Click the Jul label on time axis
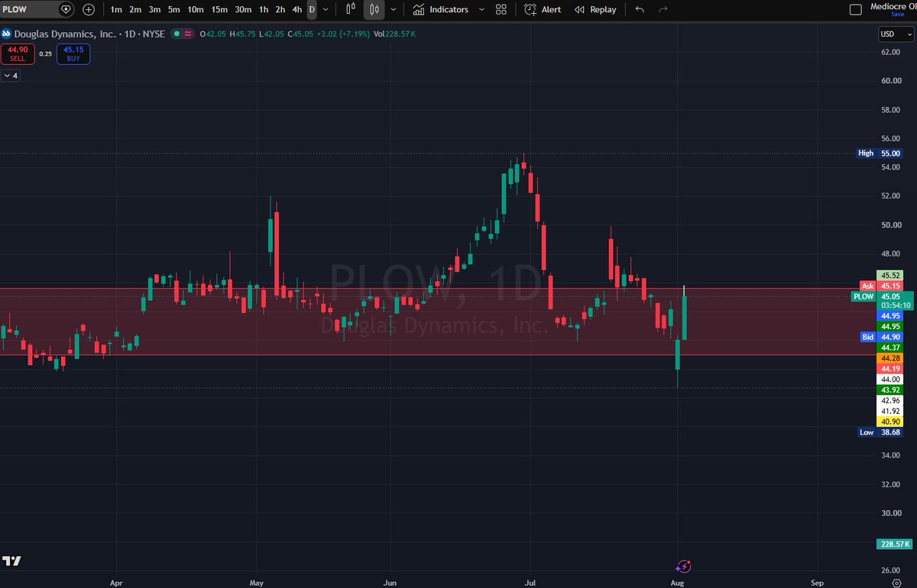 click(531, 582)
